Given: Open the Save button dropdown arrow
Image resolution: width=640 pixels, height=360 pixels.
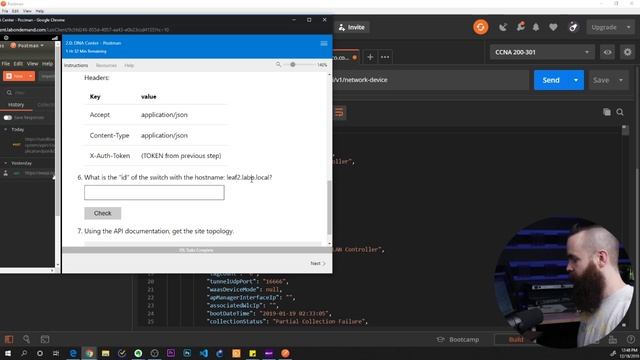Looking at the screenshot, I should point(621,80).
